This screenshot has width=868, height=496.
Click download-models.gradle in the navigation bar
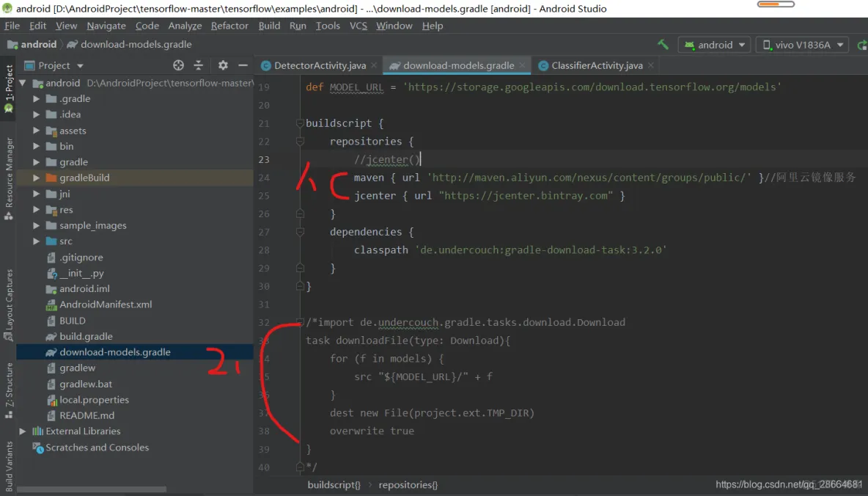pyautogui.click(x=130, y=44)
